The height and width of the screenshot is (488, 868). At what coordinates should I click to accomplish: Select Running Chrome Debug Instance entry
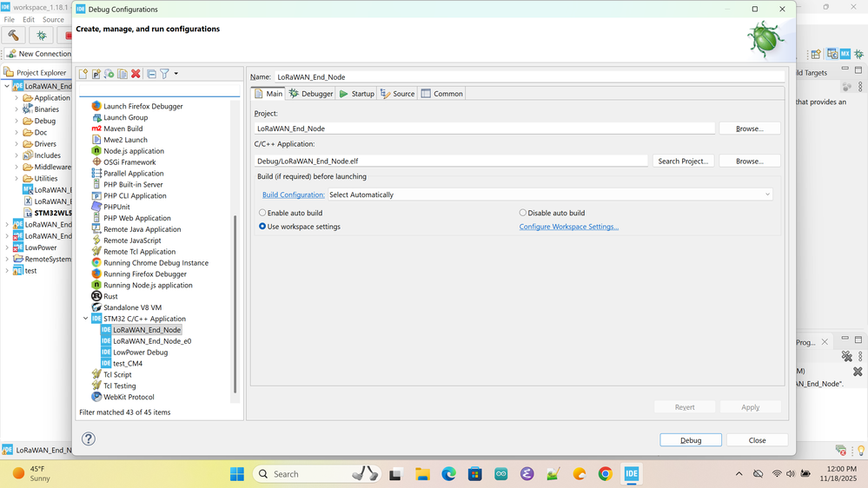tap(156, 263)
